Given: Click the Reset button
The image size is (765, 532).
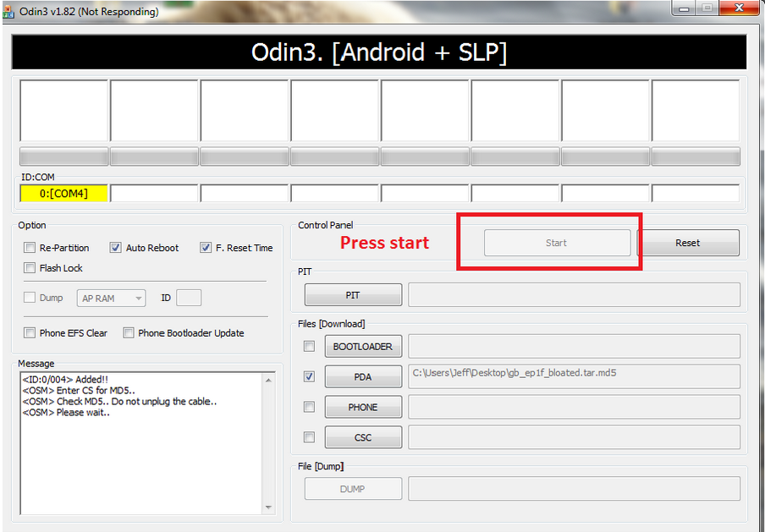Looking at the screenshot, I should (x=688, y=243).
